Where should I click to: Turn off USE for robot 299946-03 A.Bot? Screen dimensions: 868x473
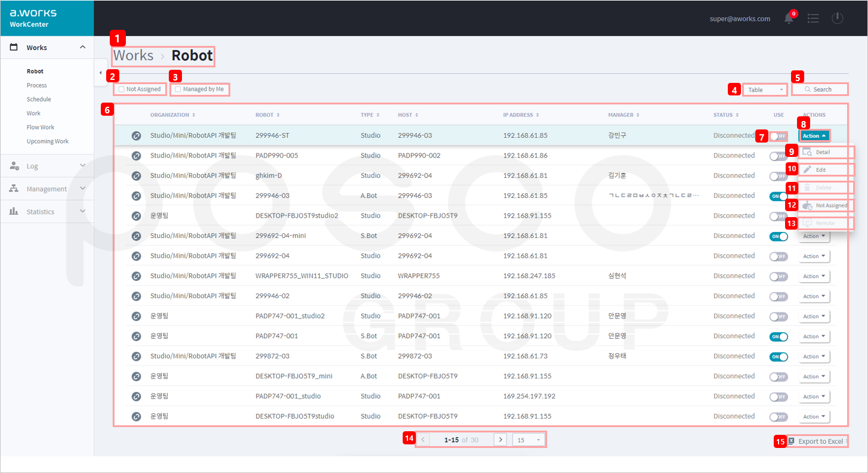779,196
